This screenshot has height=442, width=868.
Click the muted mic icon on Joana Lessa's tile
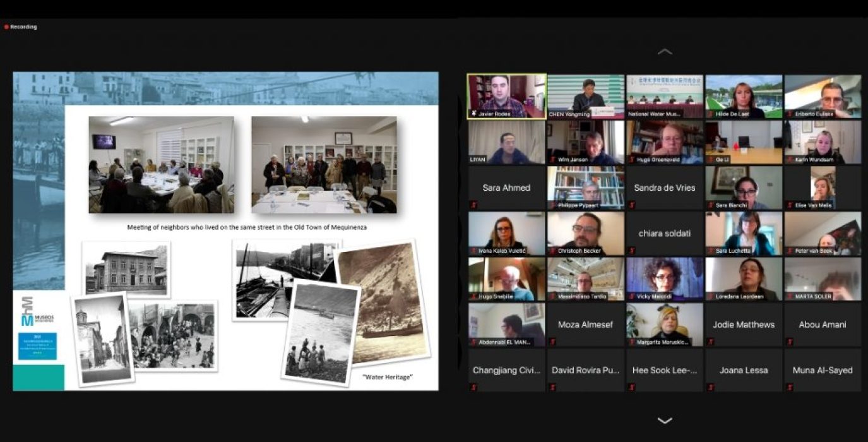(x=710, y=387)
